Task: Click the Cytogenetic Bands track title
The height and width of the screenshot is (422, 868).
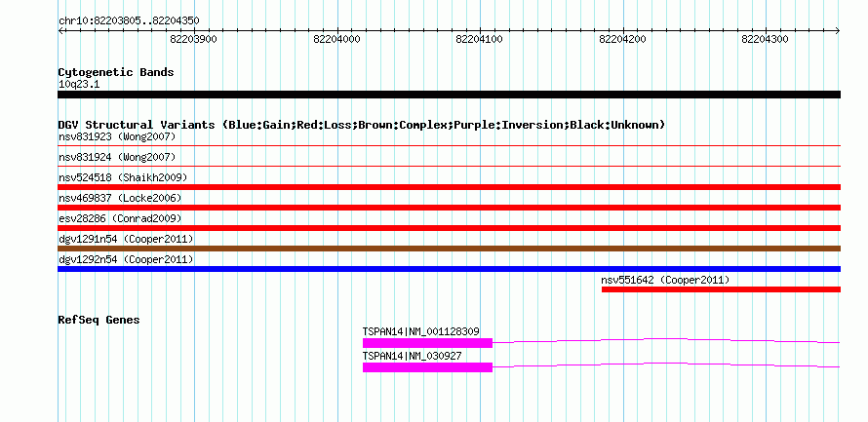Action: coord(116,72)
